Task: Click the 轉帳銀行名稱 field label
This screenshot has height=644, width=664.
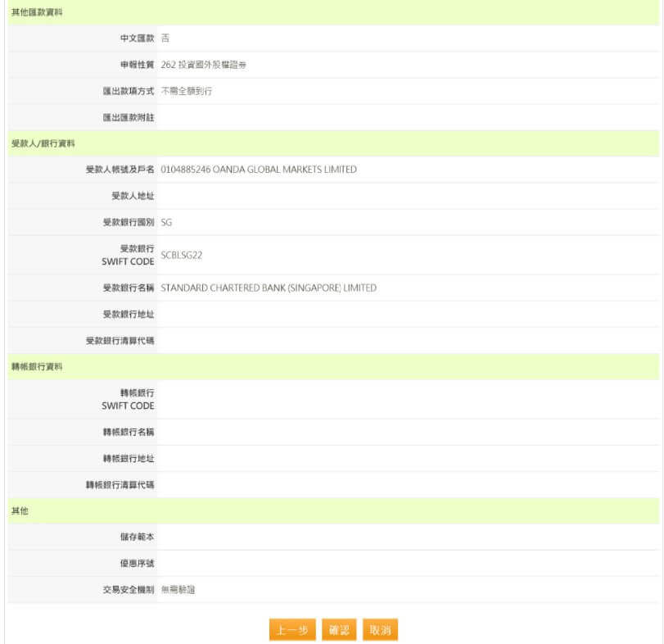Action: (129, 432)
